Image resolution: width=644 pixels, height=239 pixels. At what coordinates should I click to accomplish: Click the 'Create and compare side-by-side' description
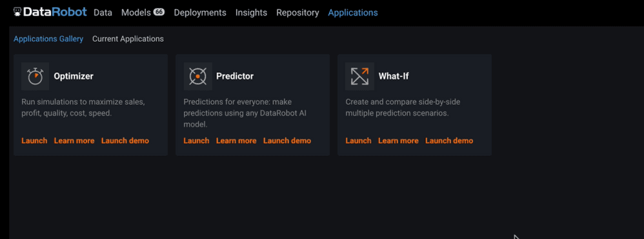click(403, 108)
